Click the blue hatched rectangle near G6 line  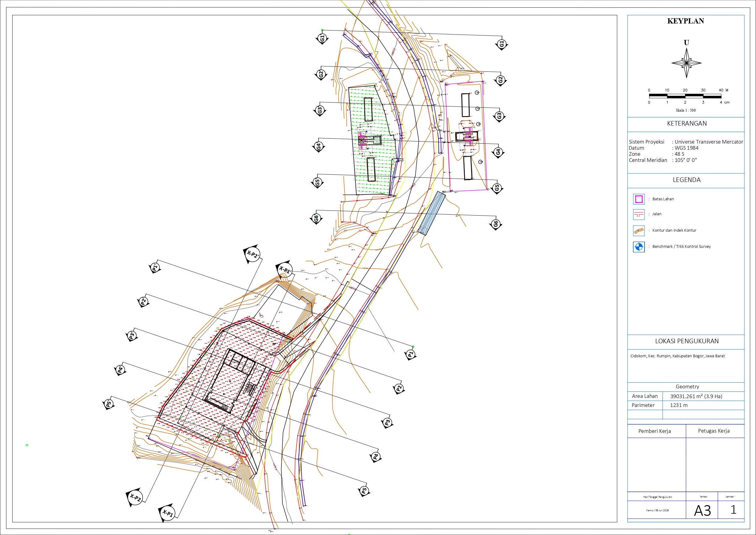click(432, 214)
